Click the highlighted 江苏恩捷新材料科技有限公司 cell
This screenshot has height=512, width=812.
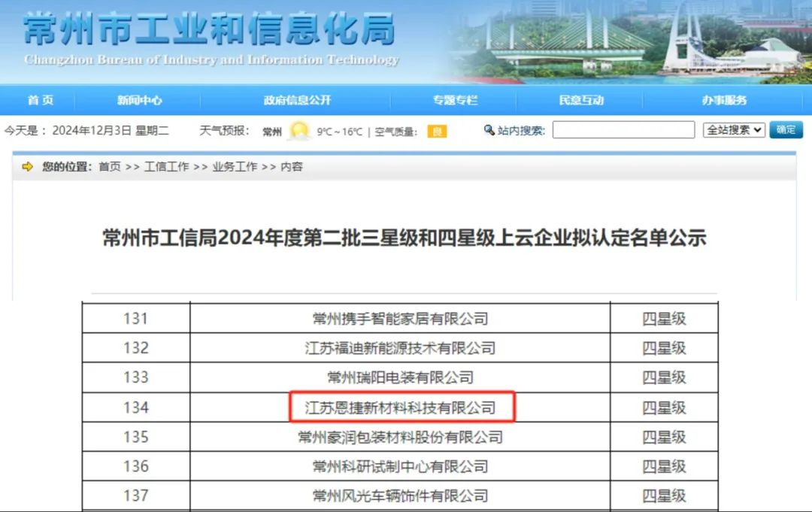point(401,407)
